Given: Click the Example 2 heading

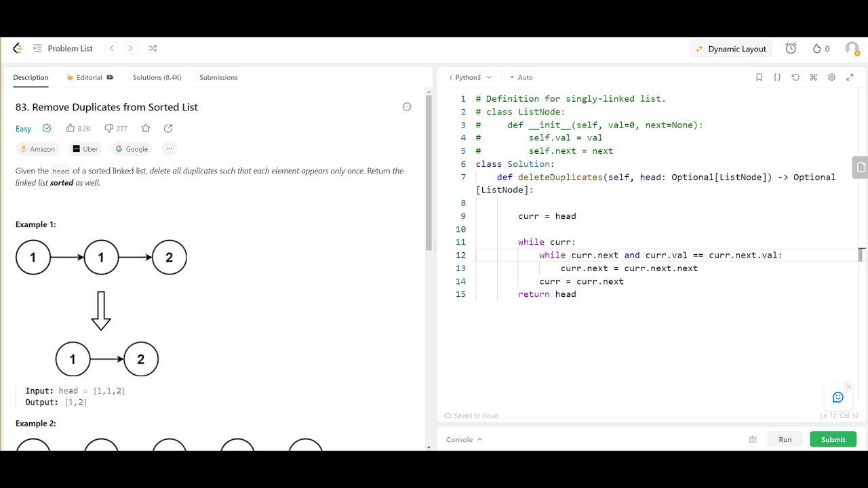Looking at the screenshot, I should click(x=36, y=424).
